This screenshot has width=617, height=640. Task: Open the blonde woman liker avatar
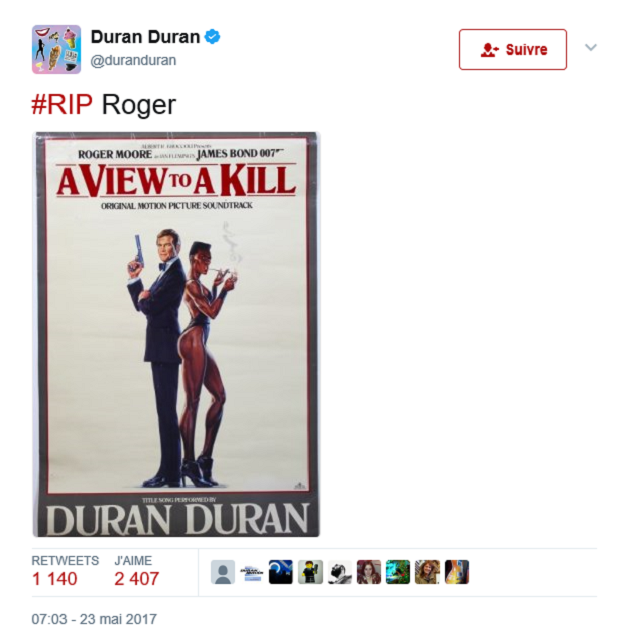pyautogui.click(x=427, y=572)
